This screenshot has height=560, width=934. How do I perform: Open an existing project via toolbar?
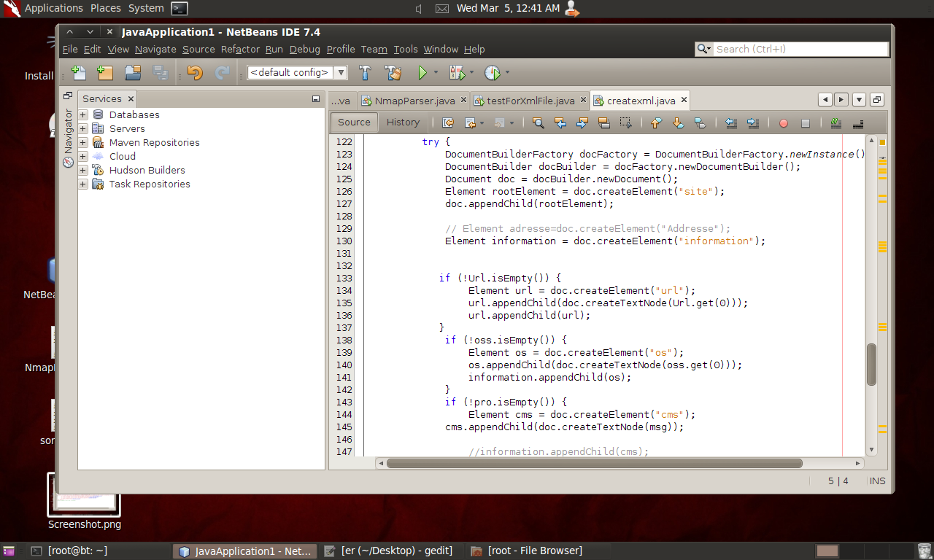[133, 72]
